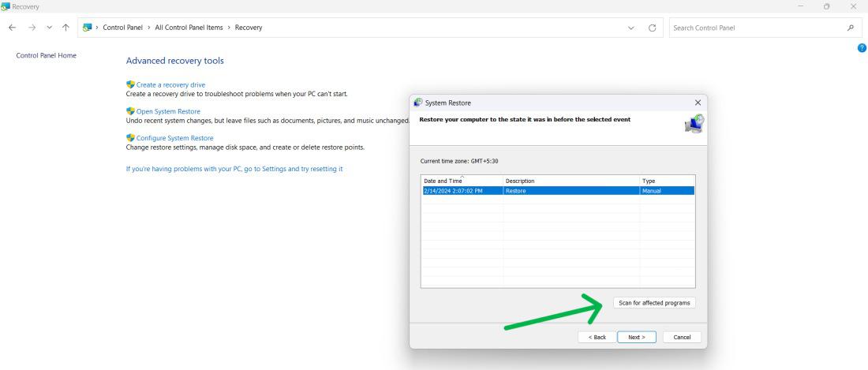Minimize the Recovery window
868x370 pixels.
(801, 6)
